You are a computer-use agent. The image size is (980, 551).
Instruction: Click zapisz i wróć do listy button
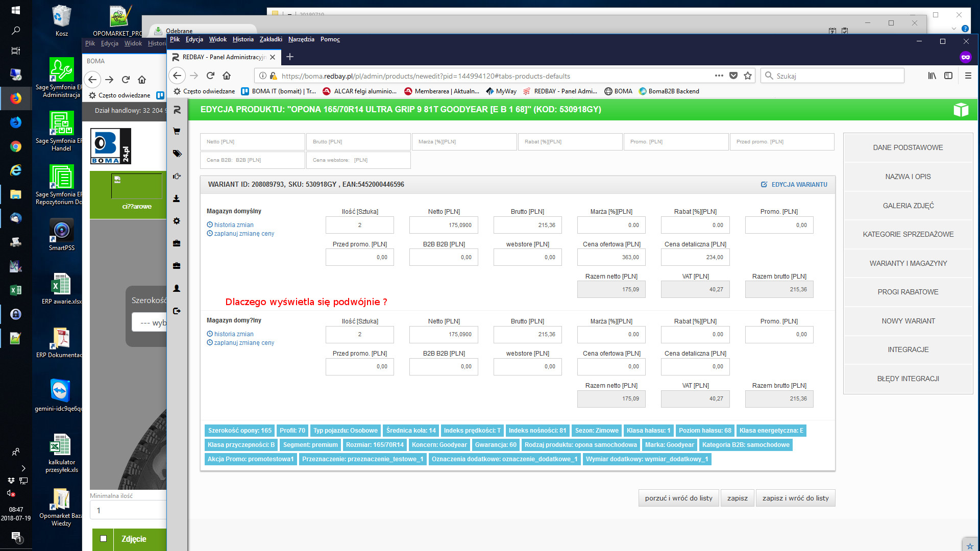[795, 498]
